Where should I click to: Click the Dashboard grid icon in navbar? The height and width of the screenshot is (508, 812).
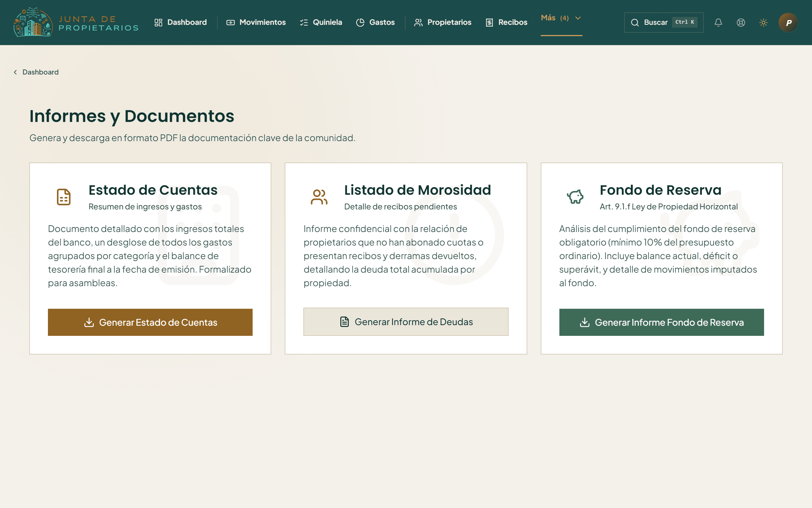point(158,23)
